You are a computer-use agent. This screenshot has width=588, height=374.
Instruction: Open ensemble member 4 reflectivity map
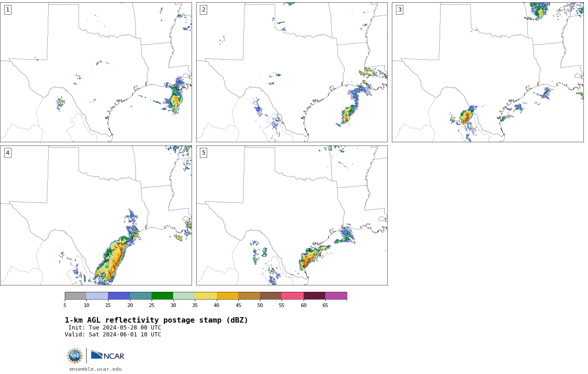[96, 215]
